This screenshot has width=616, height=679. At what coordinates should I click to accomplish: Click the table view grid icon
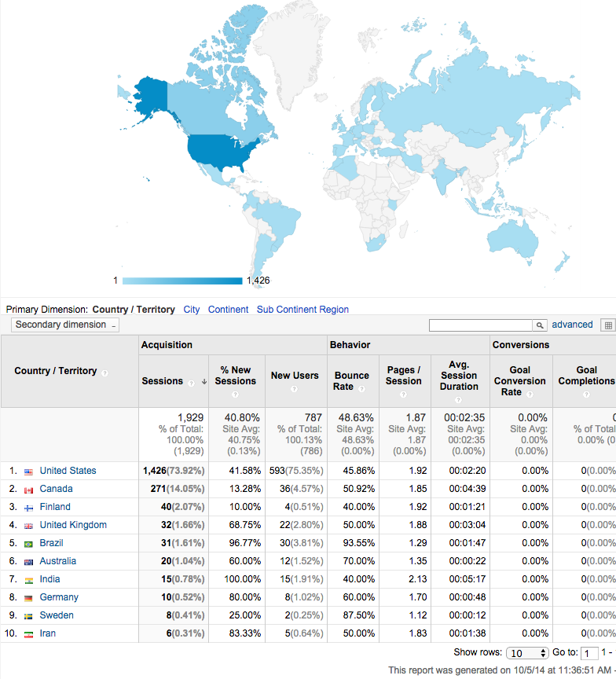point(608,325)
